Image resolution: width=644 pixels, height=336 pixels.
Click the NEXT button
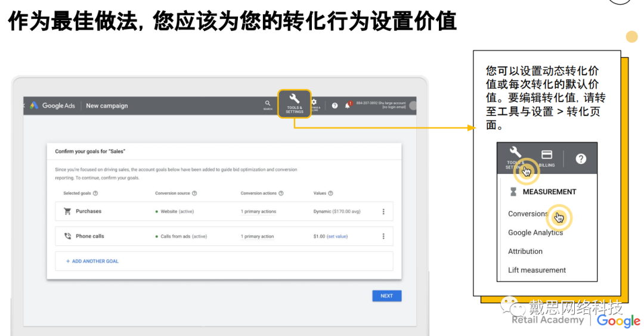coord(387,296)
